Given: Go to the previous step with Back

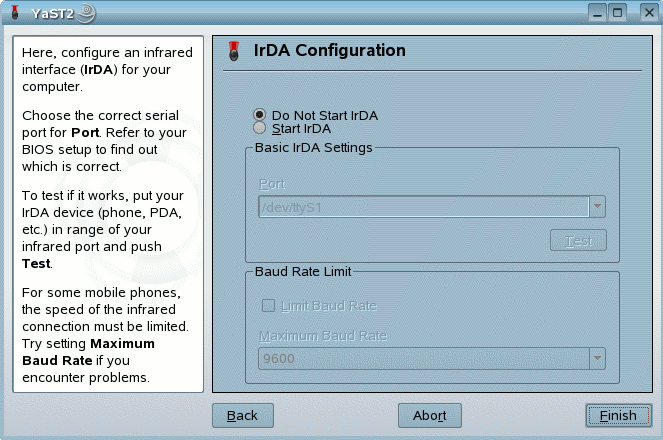Looking at the screenshot, I should point(242,415).
